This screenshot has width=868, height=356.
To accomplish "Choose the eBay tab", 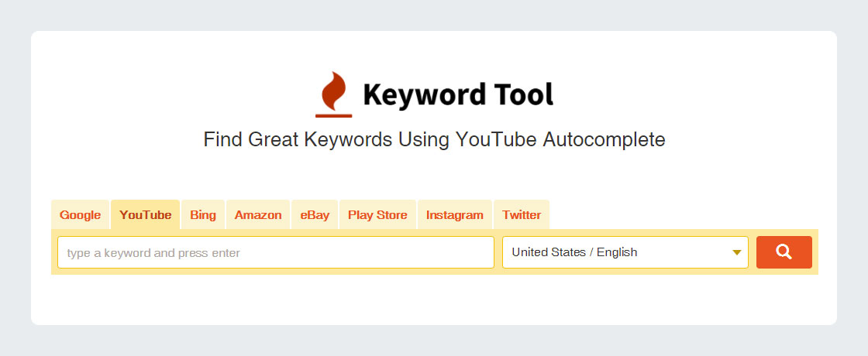I will [x=315, y=214].
